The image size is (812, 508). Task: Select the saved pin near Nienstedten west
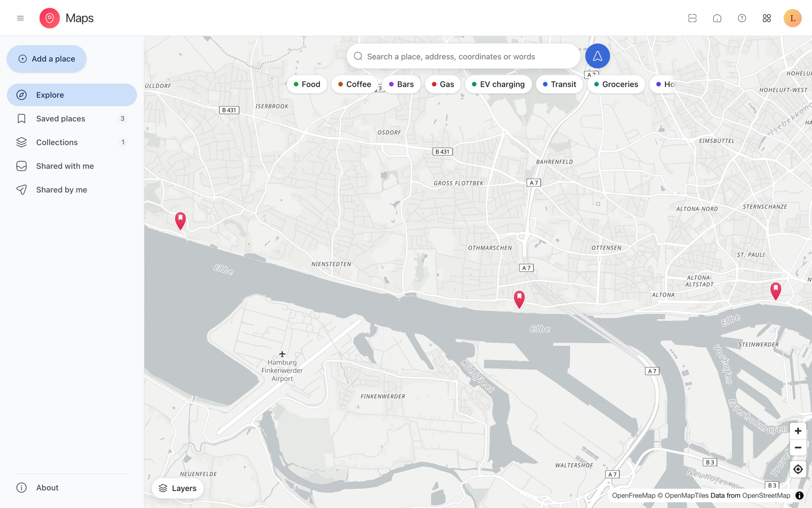tap(180, 221)
